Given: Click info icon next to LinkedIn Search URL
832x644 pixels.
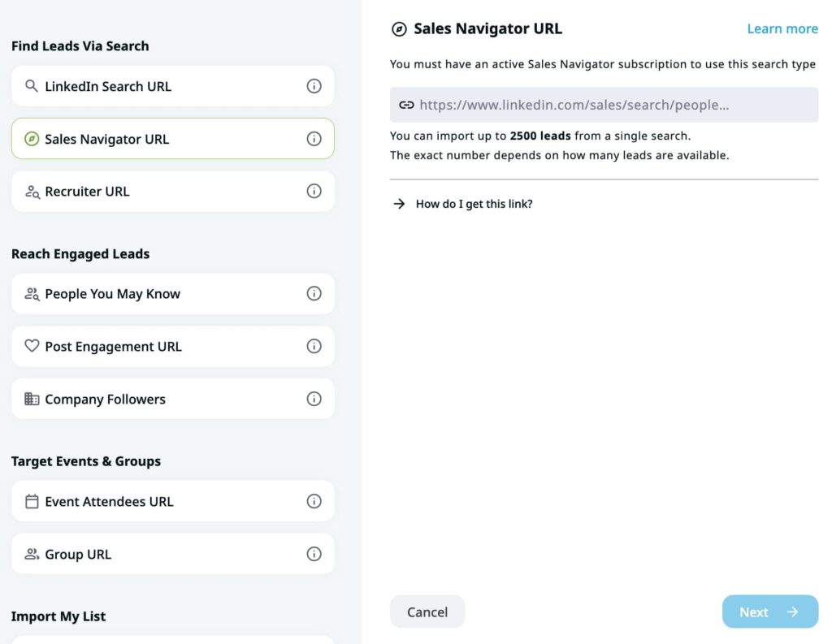Looking at the screenshot, I should tap(314, 86).
